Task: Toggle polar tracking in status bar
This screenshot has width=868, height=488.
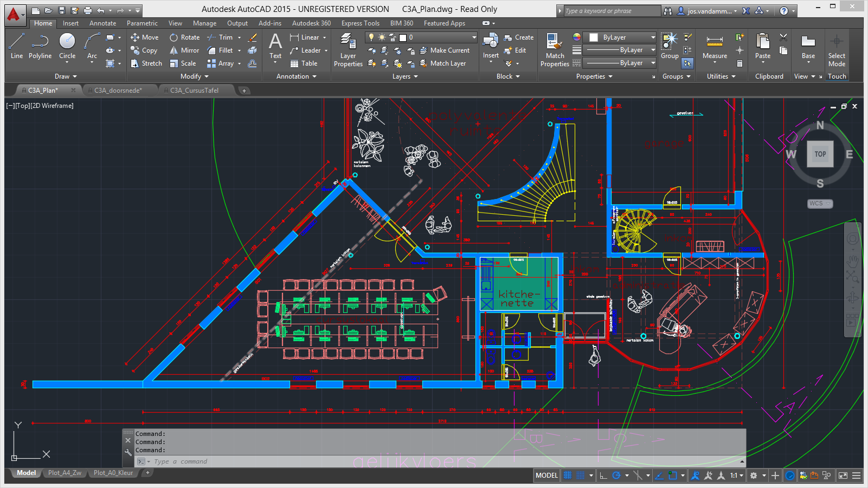Action: 616,476
